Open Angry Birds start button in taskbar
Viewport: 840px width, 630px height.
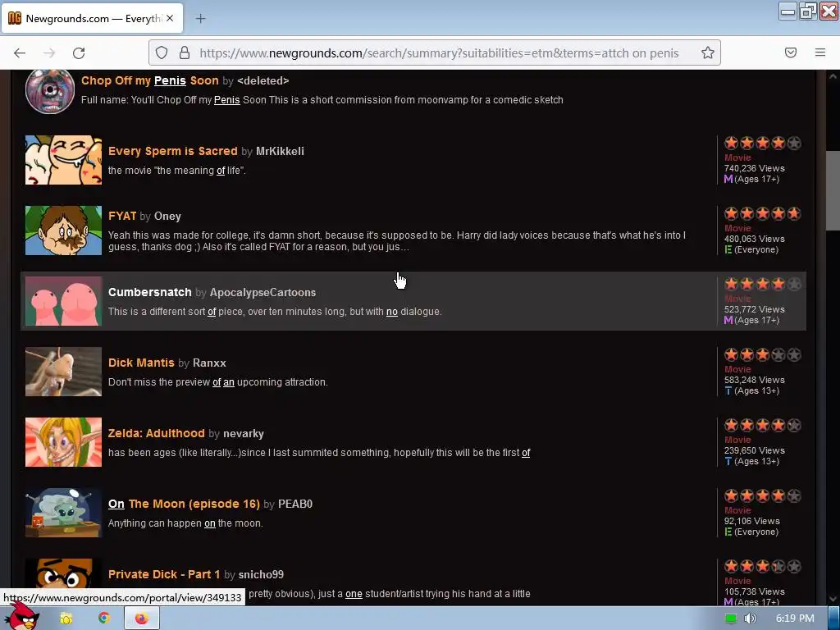pyautogui.click(x=21, y=617)
